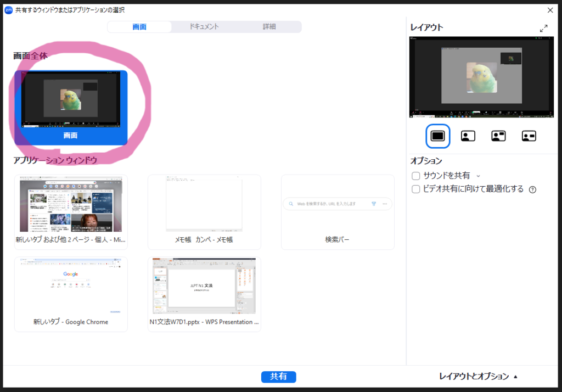562x392 pixels.
Task: Select the full-screen-only layout icon
Action: [437, 136]
